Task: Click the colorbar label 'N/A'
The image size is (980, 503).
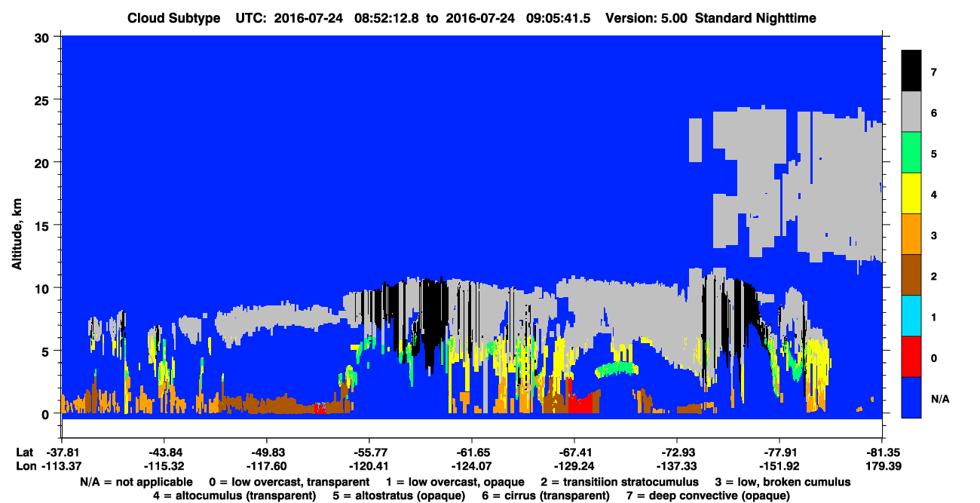Action: pos(940,399)
